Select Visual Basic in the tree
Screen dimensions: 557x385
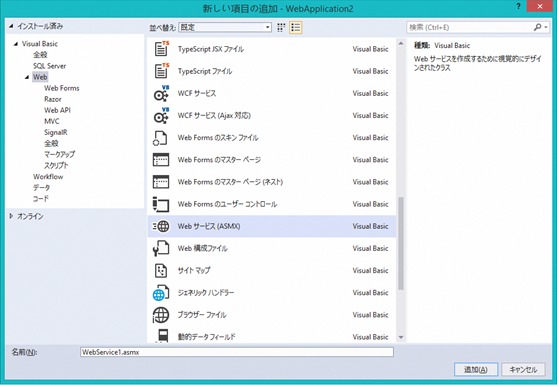point(40,44)
